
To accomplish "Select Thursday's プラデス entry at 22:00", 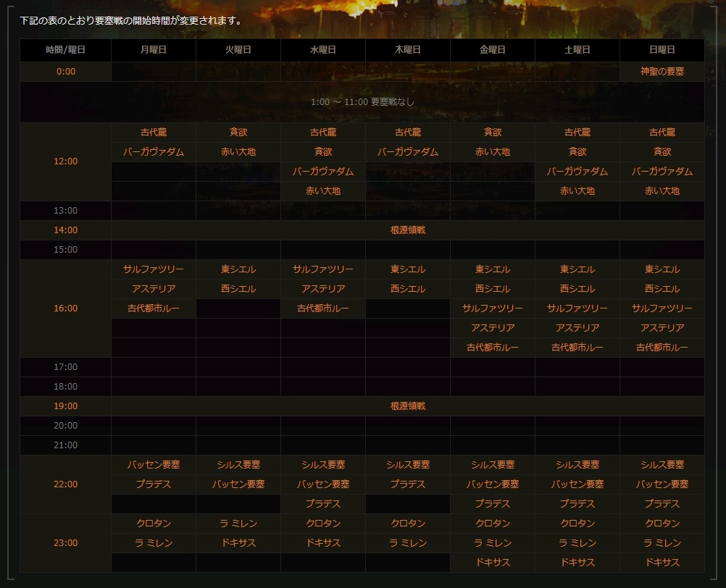I will click(407, 484).
